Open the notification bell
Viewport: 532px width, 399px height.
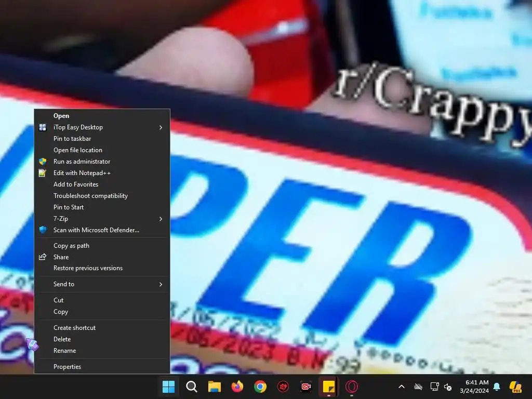[x=497, y=387]
